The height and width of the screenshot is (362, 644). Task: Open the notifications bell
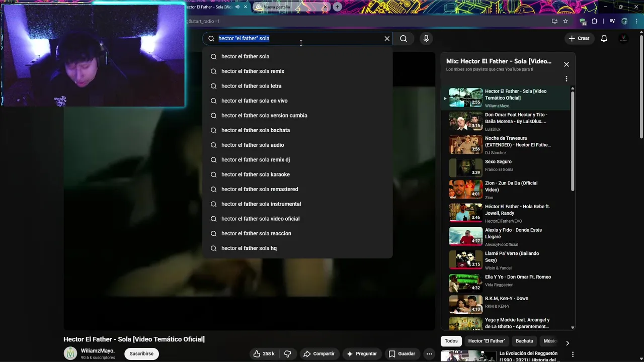click(604, 38)
